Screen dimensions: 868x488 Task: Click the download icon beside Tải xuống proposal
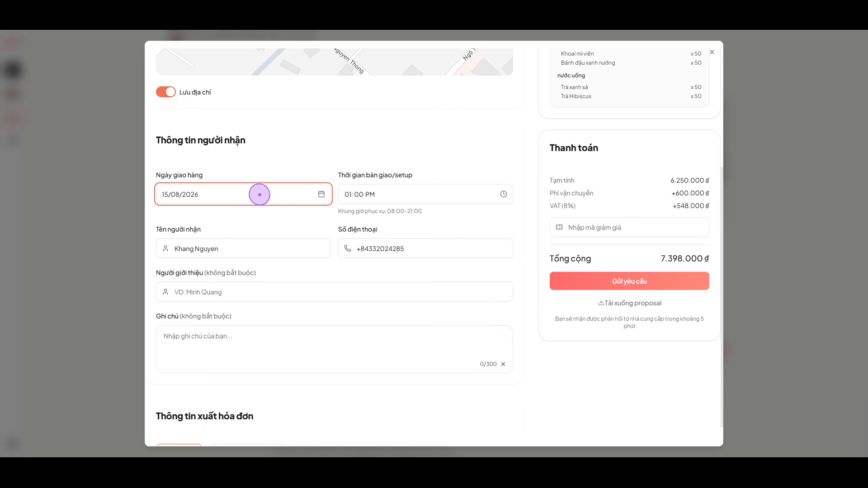coord(601,303)
